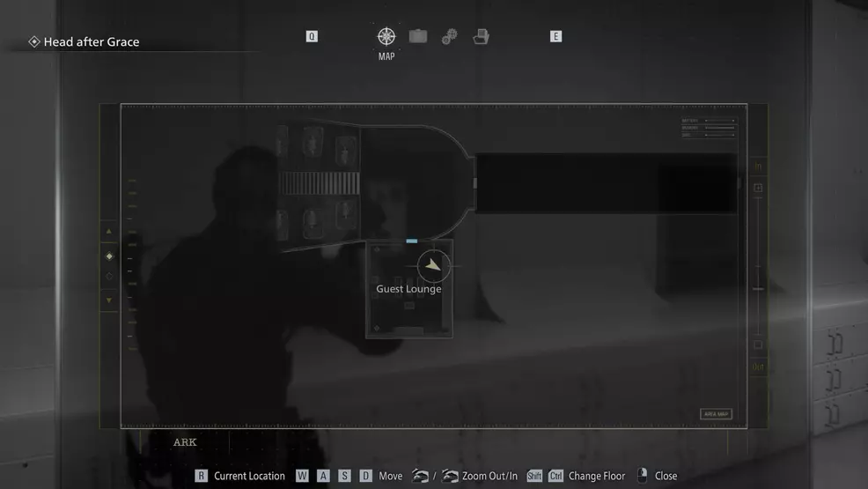The width and height of the screenshot is (868, 489).
Task: Select the lower floor hollow diamond marker
Action: (x=109, y=276)
